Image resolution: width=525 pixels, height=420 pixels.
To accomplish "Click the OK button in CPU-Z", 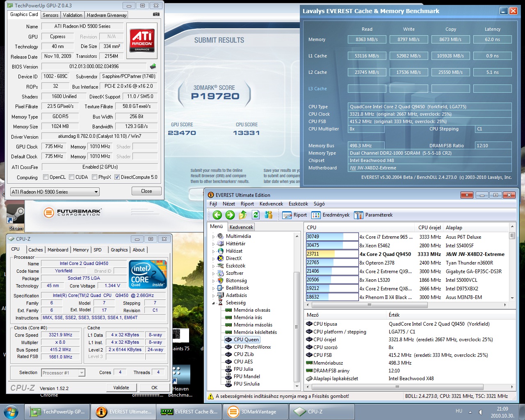I will point(155,388).
